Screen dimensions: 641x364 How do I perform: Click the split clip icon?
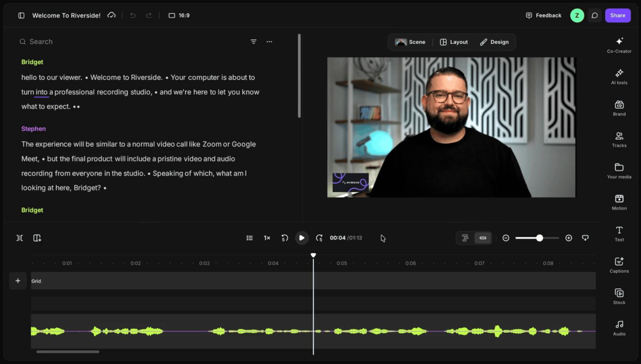point(20,238)
